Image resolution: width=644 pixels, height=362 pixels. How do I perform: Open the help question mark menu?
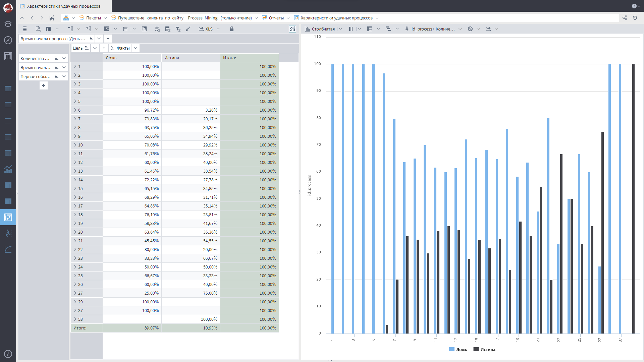(x=636, y=6)
